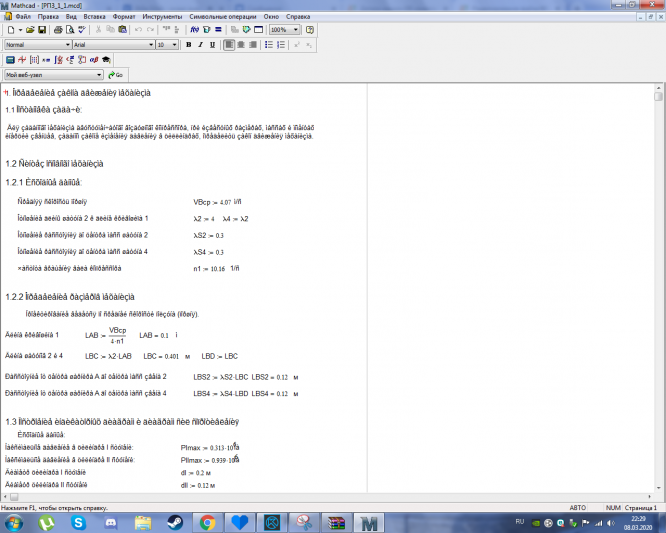This screenshot has width=666, height=533.
Task: Open the Graph math palette
Action: pyautogui.click(x=22, y=60)
